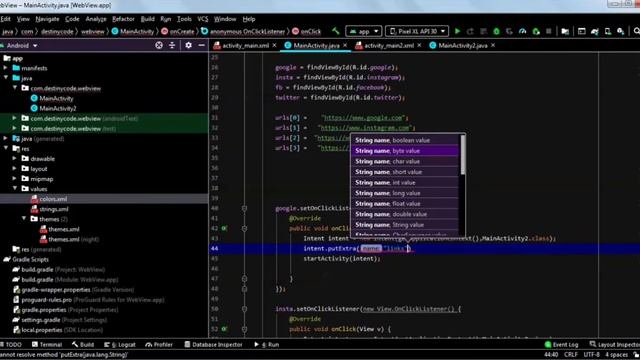The image size is (640, 360).
Task: Open the Navigate menu
Action: (47, 19)
